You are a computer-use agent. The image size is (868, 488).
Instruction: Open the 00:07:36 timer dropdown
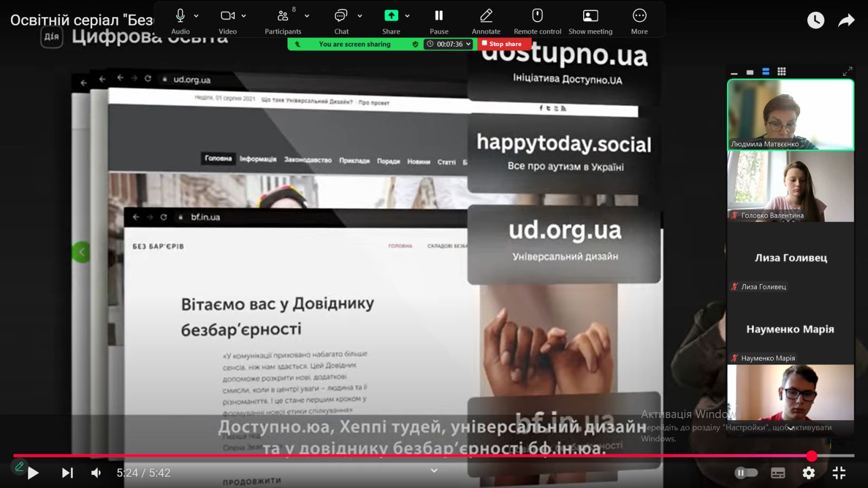[450, 44]
